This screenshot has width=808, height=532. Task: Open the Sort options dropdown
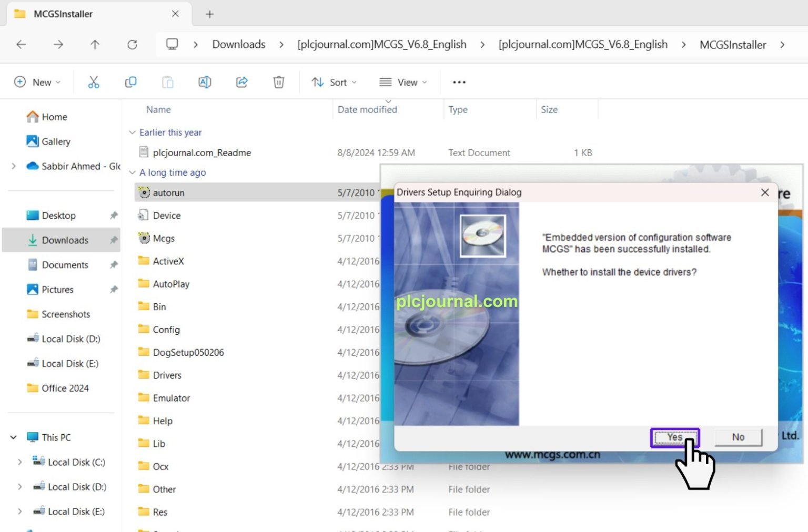334,81
